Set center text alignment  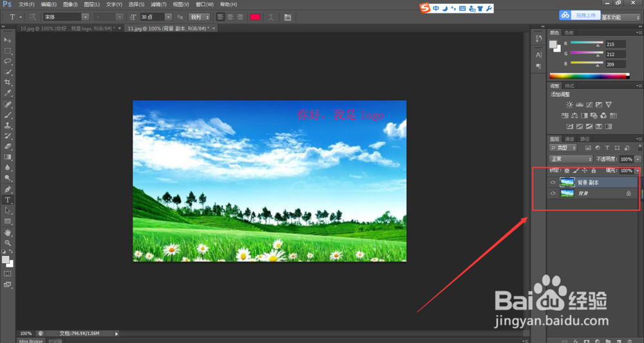pyautogui.click(x=230, y=17)
